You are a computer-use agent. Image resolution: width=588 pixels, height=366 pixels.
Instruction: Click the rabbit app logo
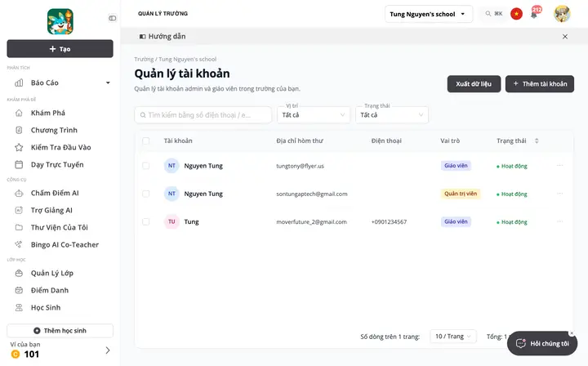(60, 21)
